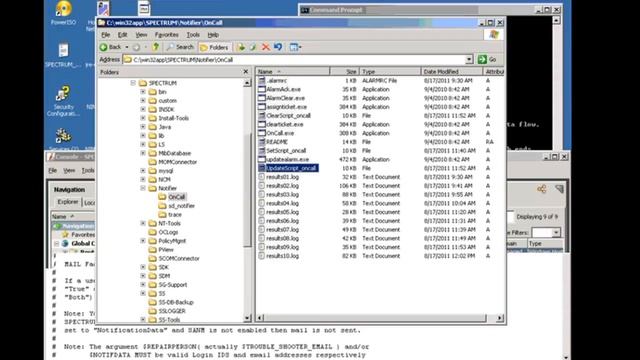Viewport: 640px width, 360px height.
Task: Click the Undo toolbar icon
Action: click(x=278, y=47)
